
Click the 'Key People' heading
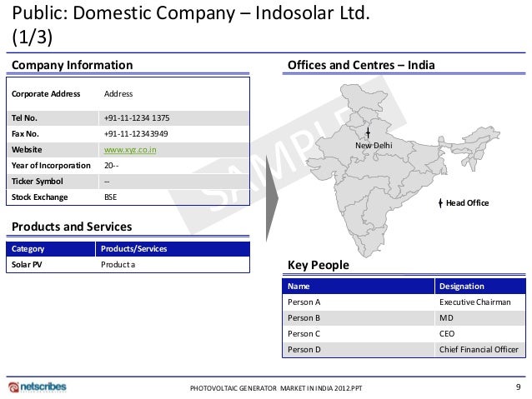[319, 265]
